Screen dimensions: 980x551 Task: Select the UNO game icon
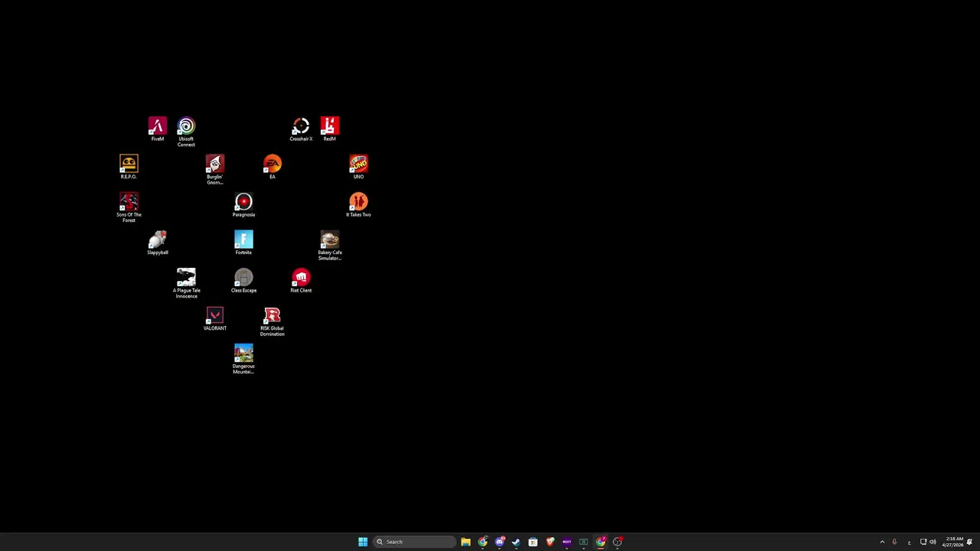(358, 167)
